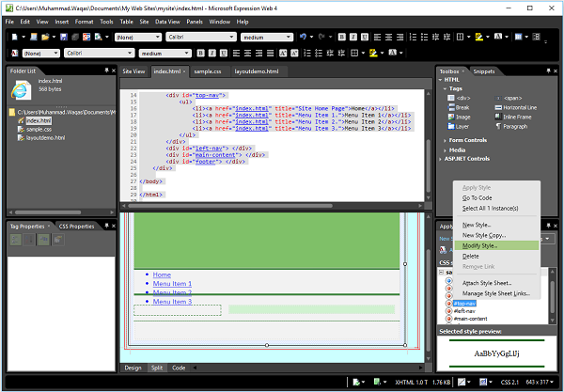Switch to the sample.css tab
The image size is (564, 392).
[x=210, y=71]
